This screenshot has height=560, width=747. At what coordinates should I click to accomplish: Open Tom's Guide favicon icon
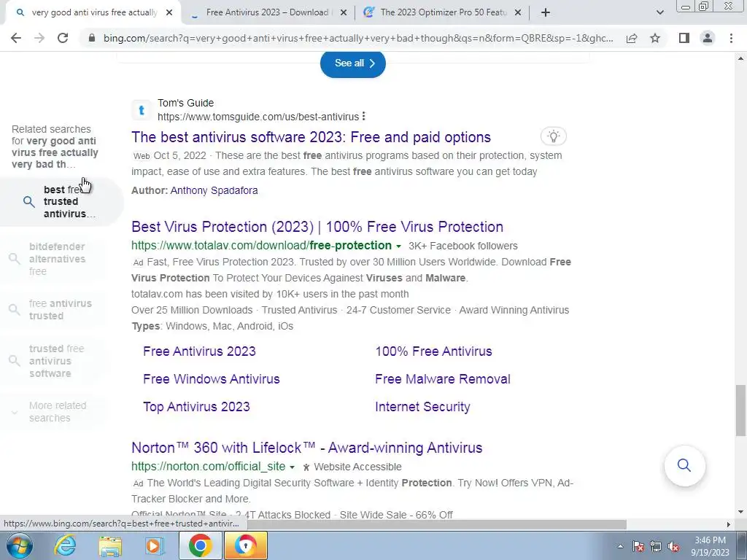pyautogui.click(x=142, y=110)
